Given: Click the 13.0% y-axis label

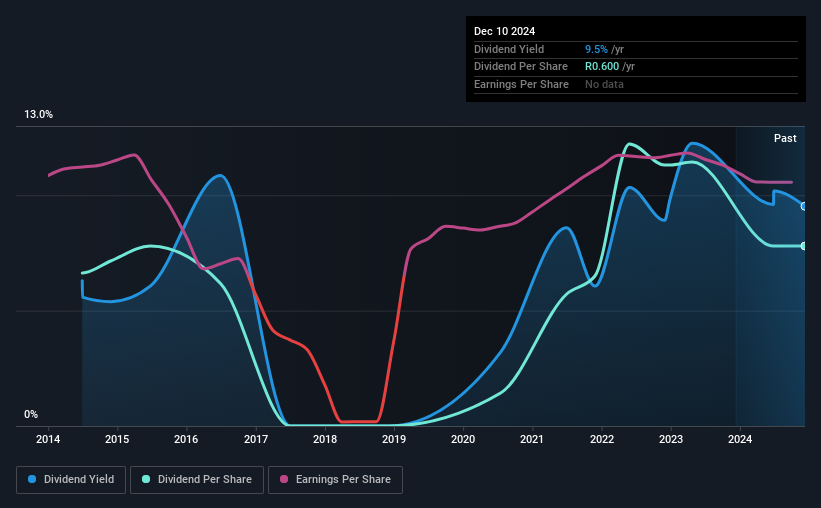Looking at the screenshot, I should click(x=38, y=115).
